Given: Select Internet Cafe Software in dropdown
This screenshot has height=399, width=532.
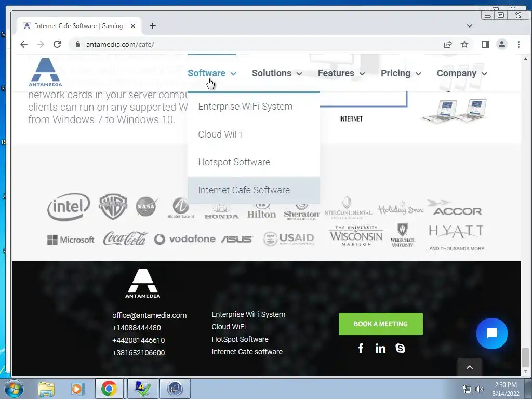Looking at the screenshot, I should pyautogui.click(x=254, y=190).
